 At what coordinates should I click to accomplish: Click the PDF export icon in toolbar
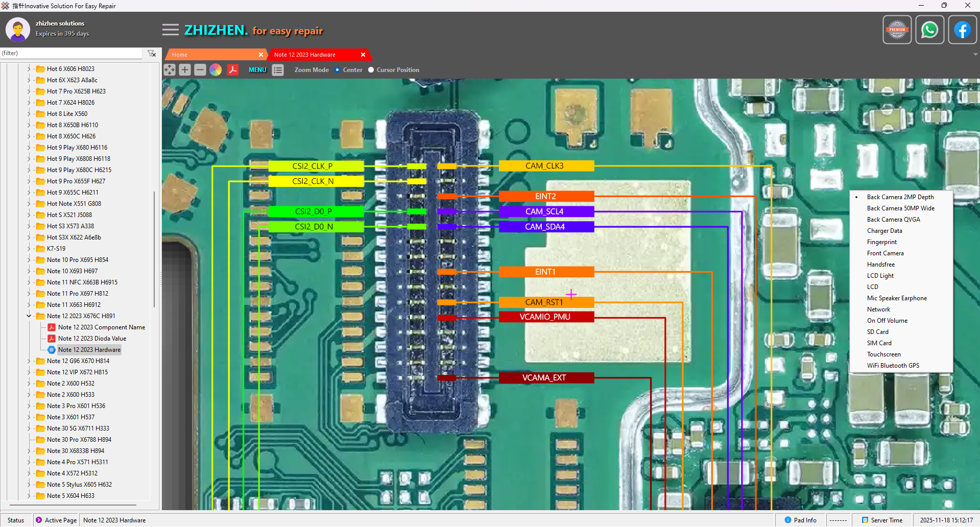tap(233, 70)
